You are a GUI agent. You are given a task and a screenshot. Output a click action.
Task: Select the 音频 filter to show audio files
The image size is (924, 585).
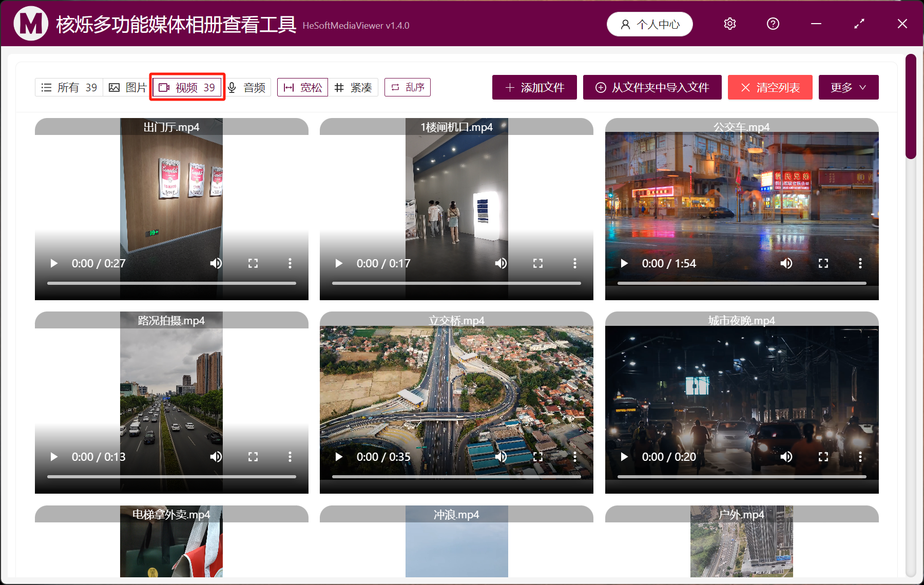(x=247, y=87)
